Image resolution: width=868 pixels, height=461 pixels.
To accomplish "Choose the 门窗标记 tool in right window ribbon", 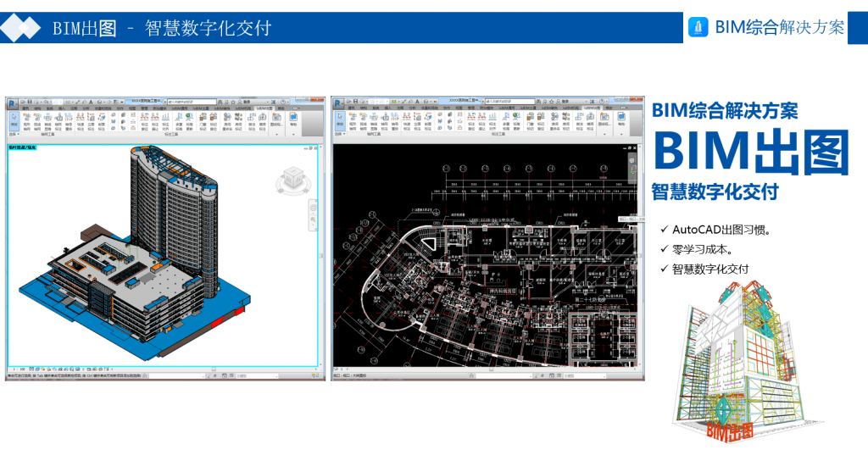I will tap(531, 121).
